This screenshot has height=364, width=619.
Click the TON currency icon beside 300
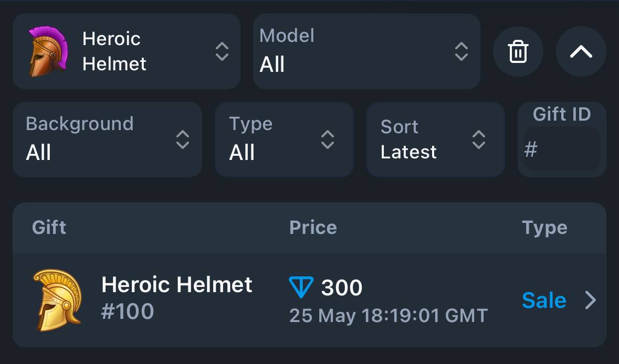tap(301, 287)
